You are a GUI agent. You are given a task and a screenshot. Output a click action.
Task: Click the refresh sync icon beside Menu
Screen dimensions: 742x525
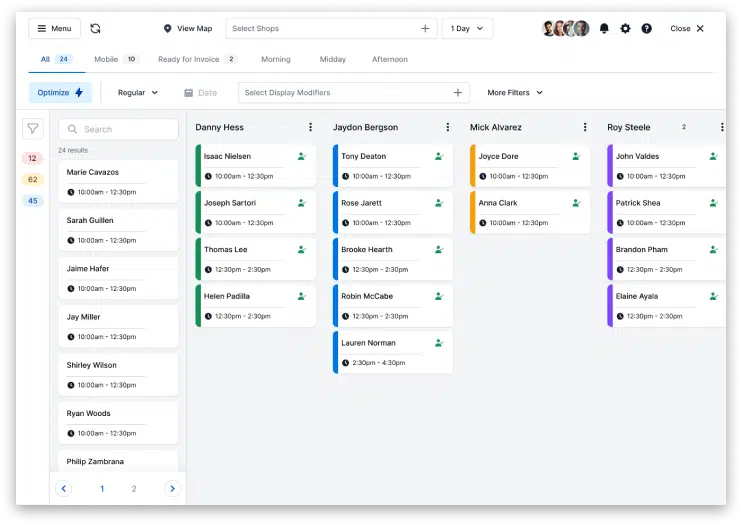click(95, 29)
